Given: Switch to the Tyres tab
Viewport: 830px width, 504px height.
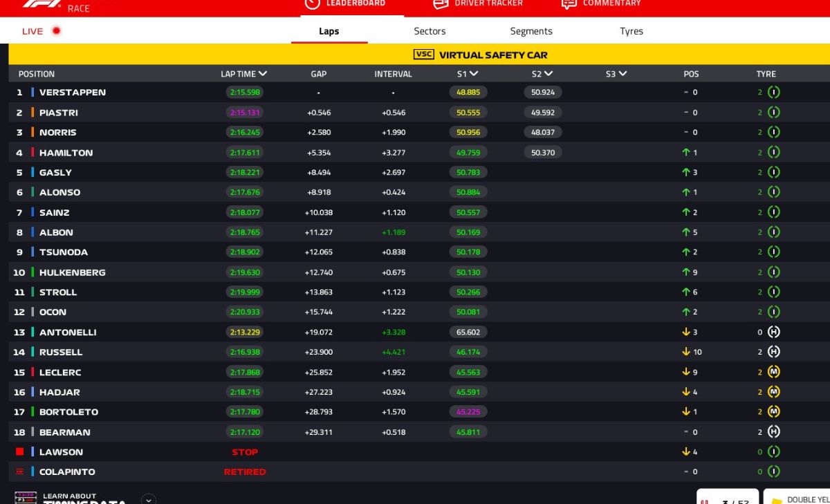Looking at the screenshot, I should (x=631, y=31).
